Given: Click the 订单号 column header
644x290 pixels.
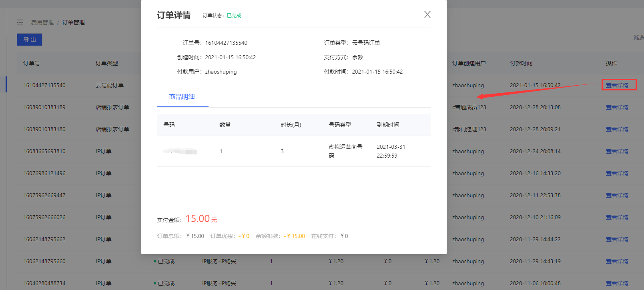Looking at the screenshot, I should pos(32,63).
